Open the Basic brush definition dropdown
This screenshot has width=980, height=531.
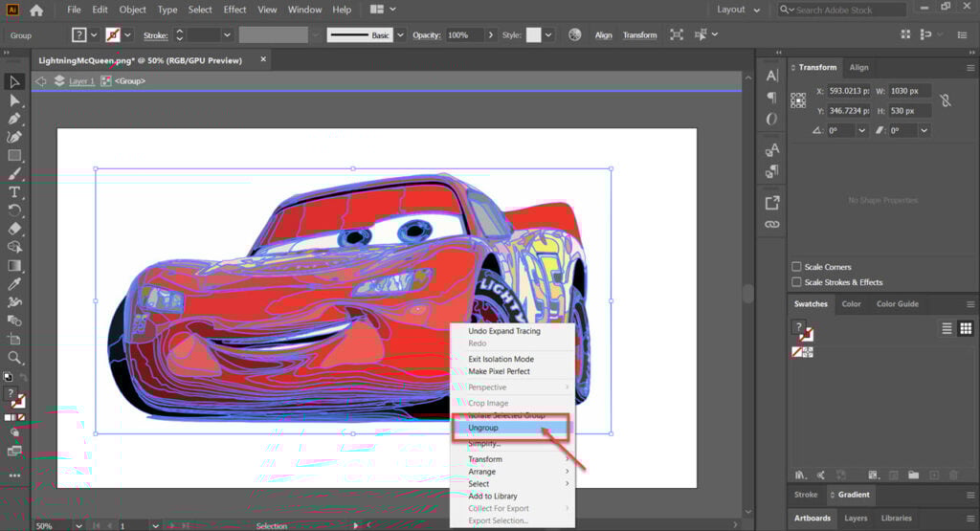click(x=401, y=35)
